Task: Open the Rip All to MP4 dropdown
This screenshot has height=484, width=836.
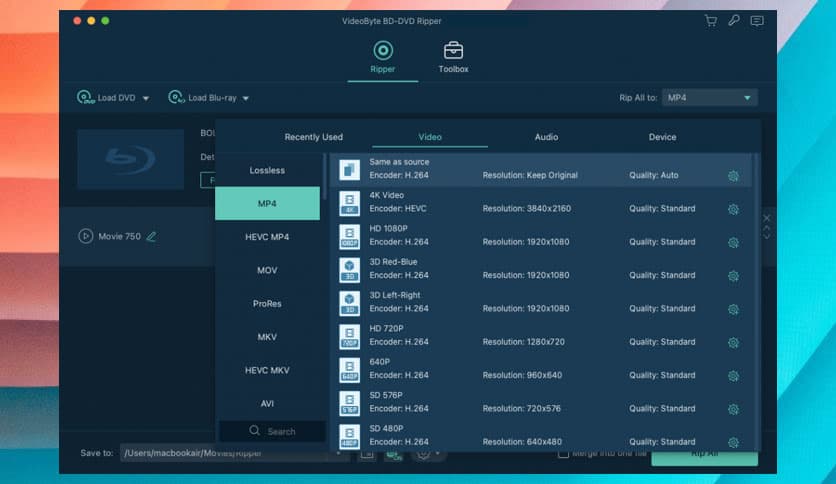Action: tap(710, 98)
